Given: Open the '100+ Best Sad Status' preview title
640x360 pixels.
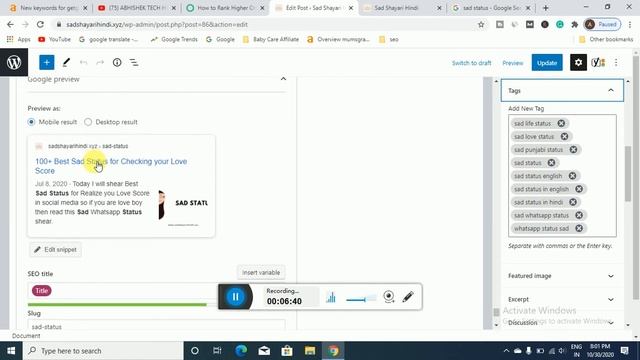Looking at the screenshot, I should pyautogui.click(x=111, y=166).
